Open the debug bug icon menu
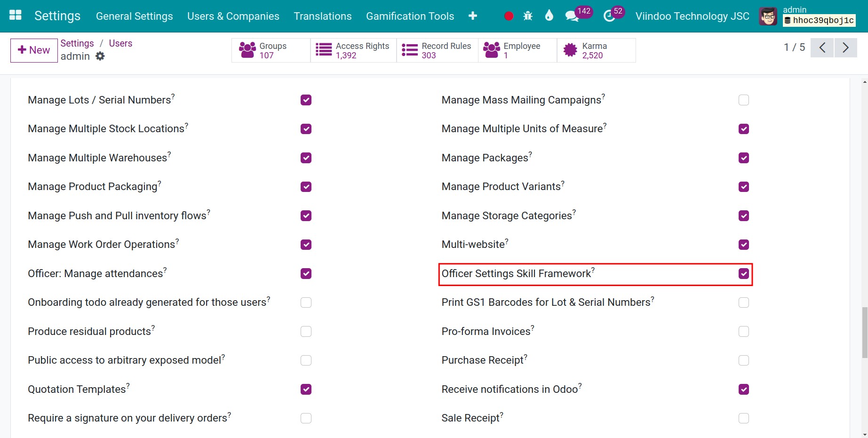Screen dimensions: 868x438 tap(528, 16)
